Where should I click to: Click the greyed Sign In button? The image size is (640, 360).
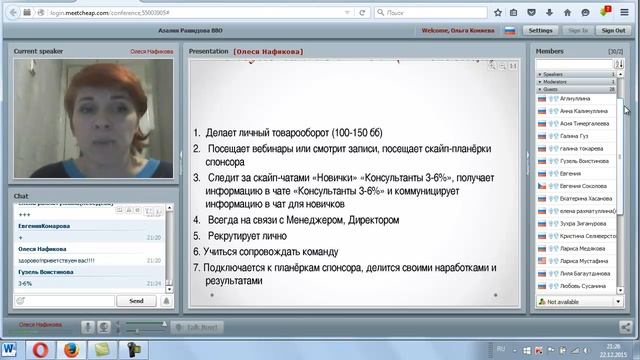(578, 31)
